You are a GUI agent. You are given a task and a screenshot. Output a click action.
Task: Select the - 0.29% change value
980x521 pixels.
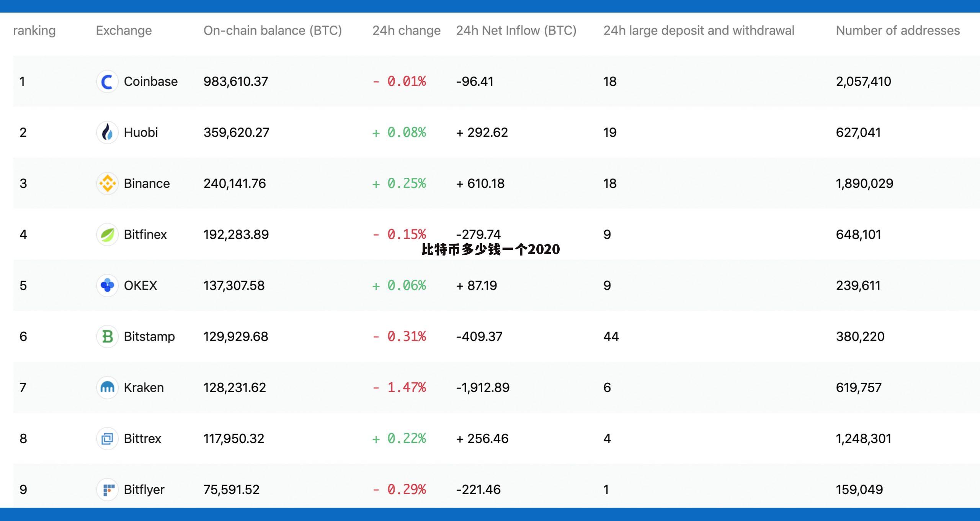click(x=399, y=489)
